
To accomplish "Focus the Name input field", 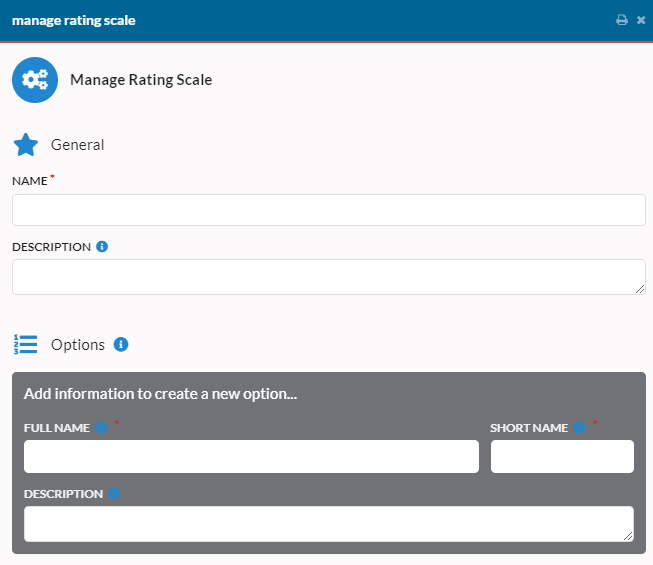I will coord(329,210).
